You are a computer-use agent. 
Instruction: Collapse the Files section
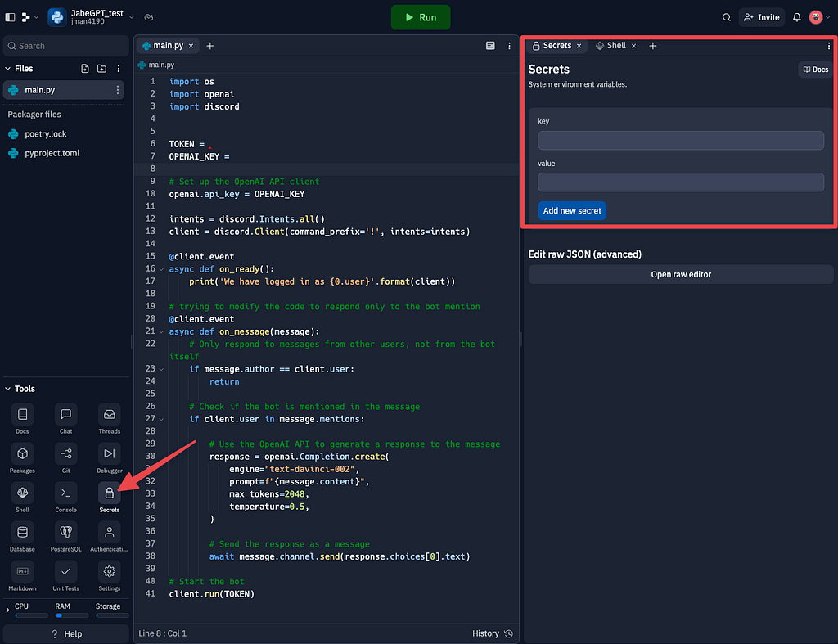coord(7,69)
